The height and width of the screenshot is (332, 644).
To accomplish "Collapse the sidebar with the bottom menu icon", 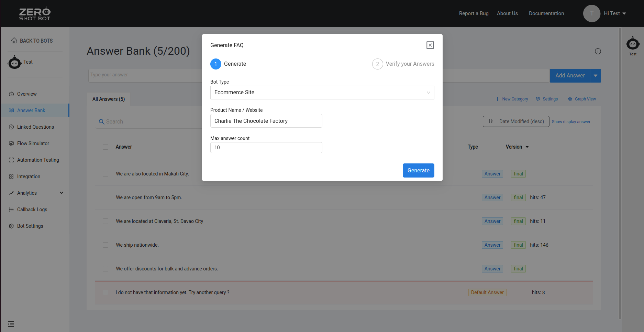I will pos(11,324).
